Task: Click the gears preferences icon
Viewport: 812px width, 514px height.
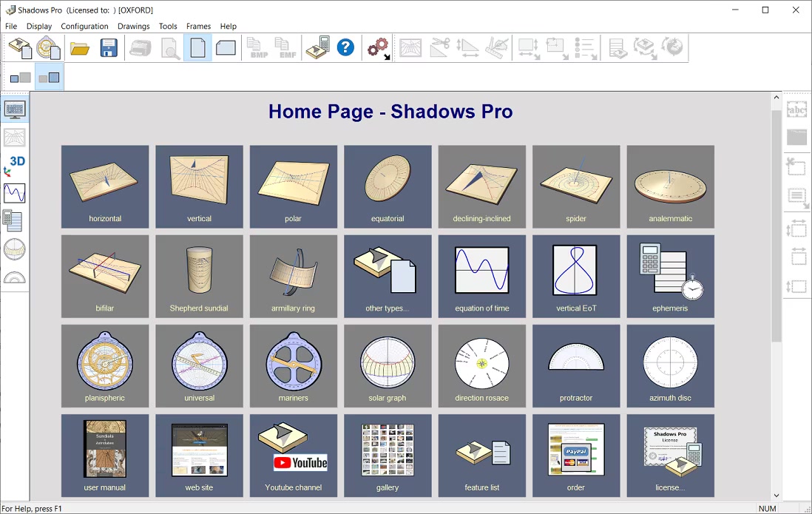Action: click(x=378, y=47)
